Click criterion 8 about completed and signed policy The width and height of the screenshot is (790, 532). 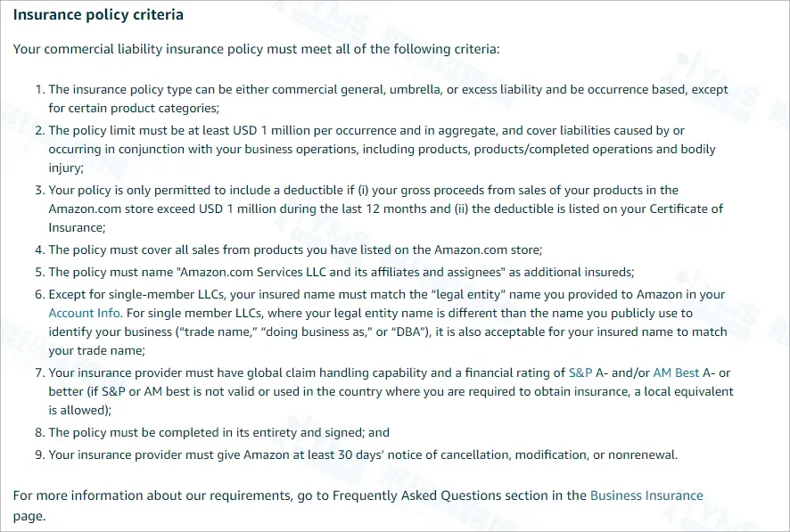[218, 432]
